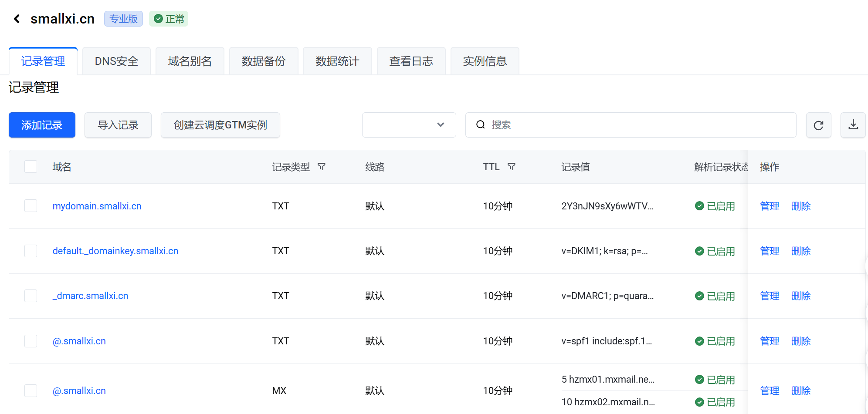The width and height of the screenshot is (868, 414).
Task: Click the back arrow next to smallxi.cn
Action: [x=16, y=18]
